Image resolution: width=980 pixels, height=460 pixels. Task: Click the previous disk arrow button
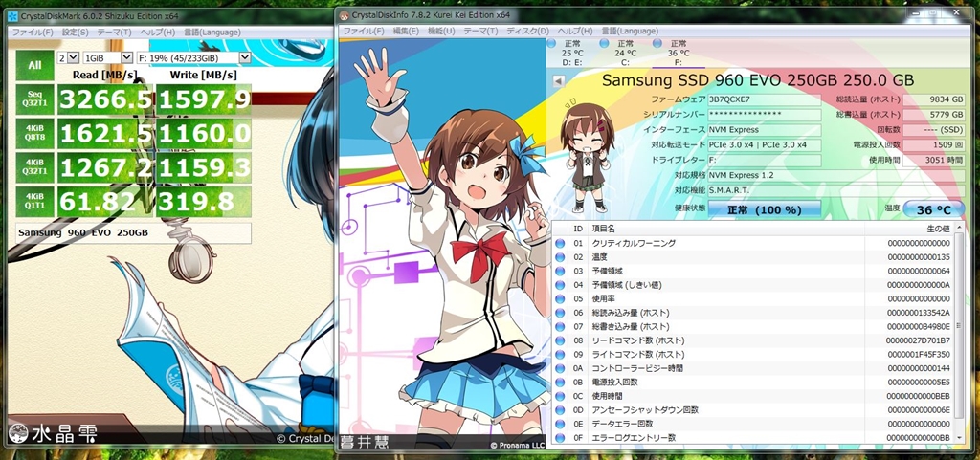click(x=559, y=81)
